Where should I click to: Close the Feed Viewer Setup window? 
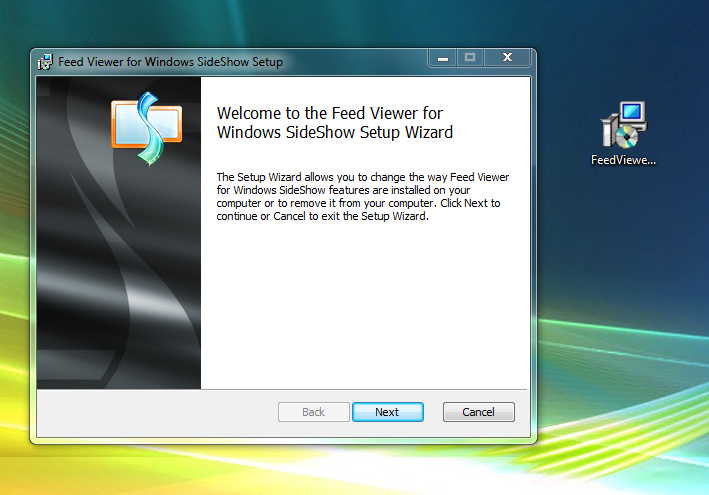(x=507, y=58)
